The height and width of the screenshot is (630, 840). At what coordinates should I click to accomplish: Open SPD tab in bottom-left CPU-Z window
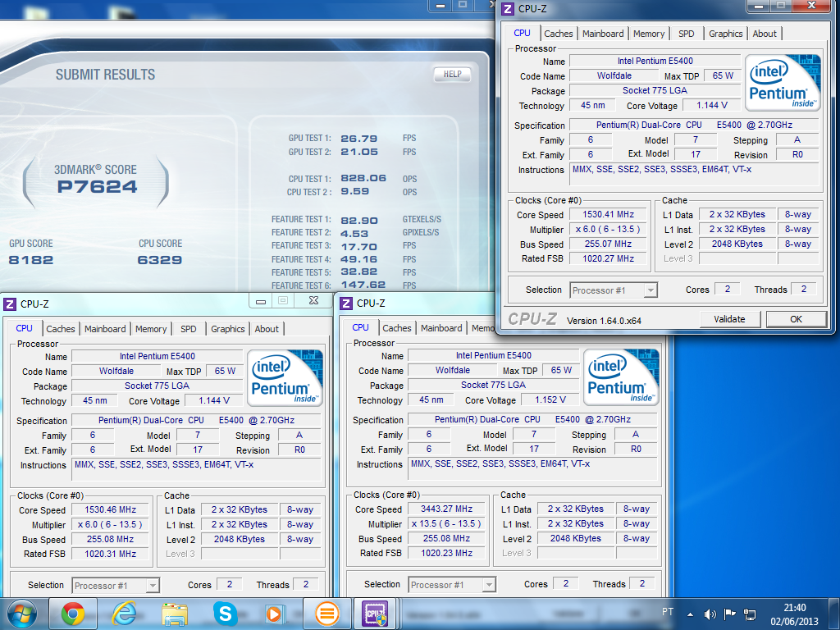(x=189, y=329)
